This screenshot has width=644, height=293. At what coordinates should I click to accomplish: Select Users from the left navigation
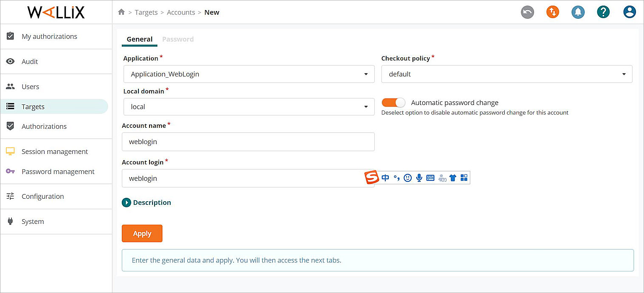point(30,86)
